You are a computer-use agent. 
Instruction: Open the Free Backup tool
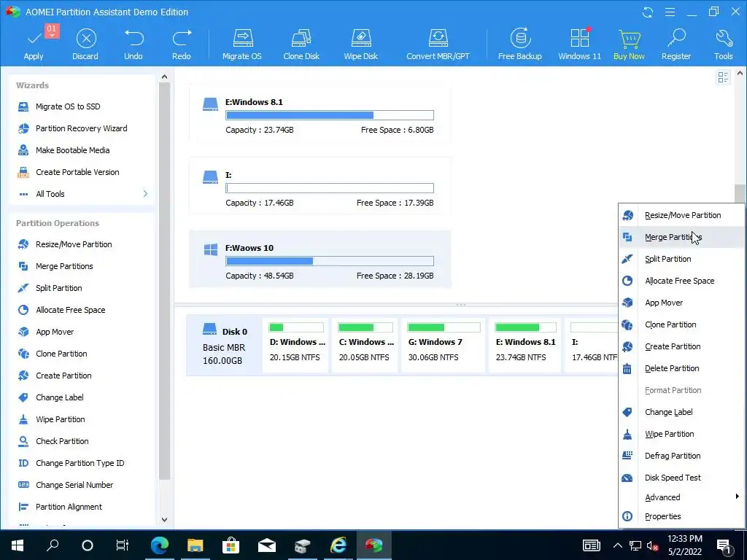point(519,44)
